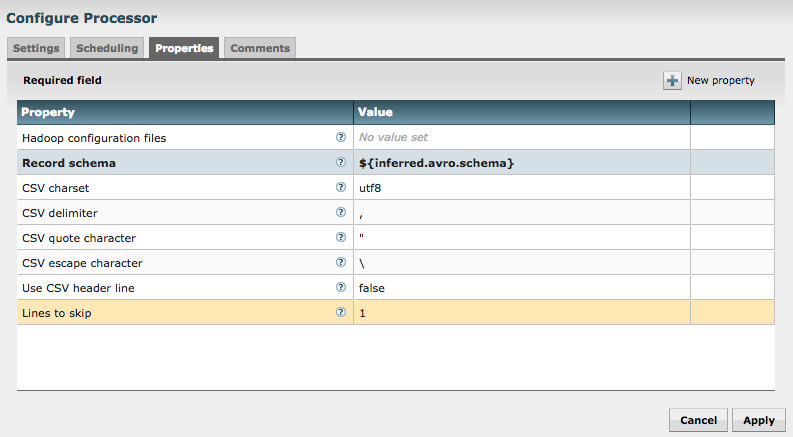The width and height of the screenshot is (793, 437).
Task: Click the Use CSV header line value
Action: coord(521,288)
